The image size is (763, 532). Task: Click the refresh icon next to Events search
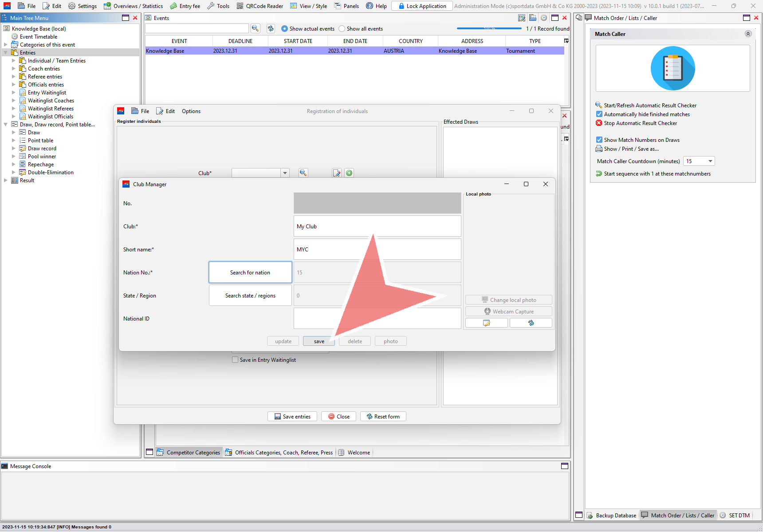[271, 28]
